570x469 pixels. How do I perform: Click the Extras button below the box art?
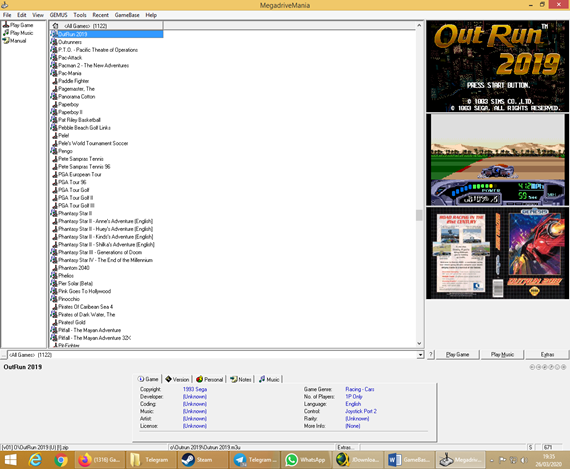coord(547,354)
